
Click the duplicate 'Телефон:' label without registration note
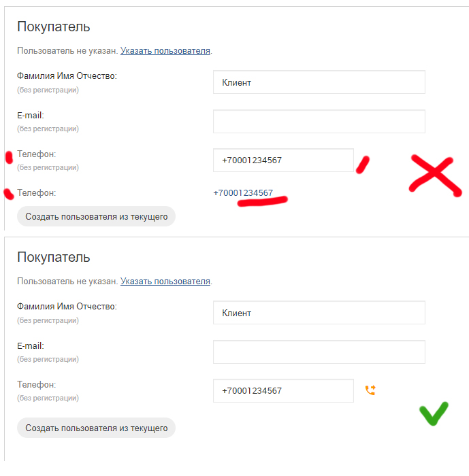[x=37, y=193]
